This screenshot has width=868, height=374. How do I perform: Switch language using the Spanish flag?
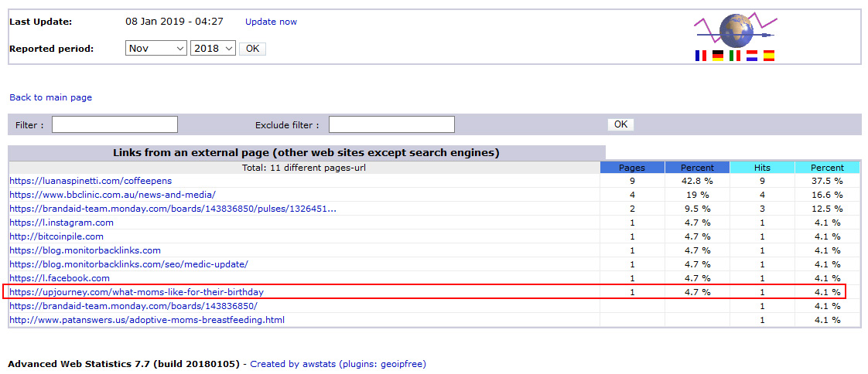(x=769, y=56)
